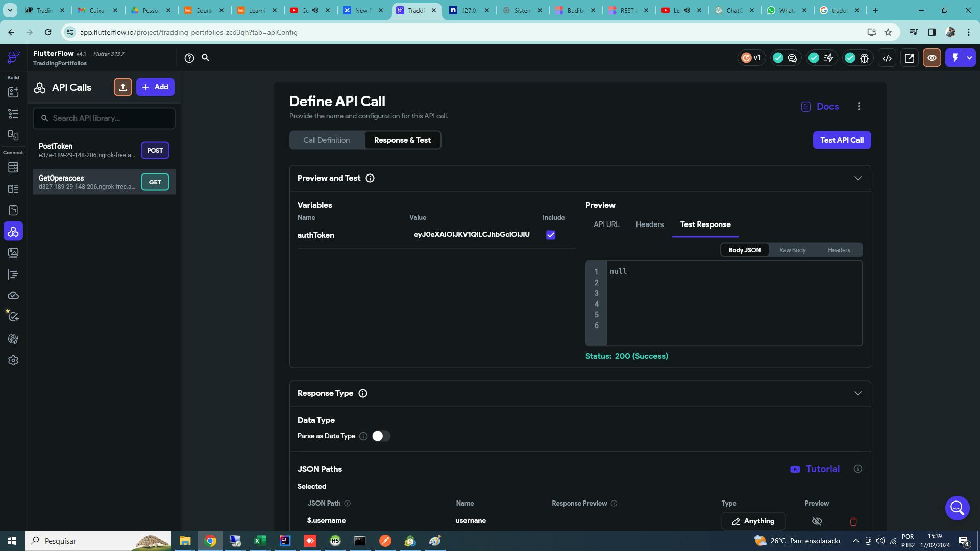
Task: Collapse the Response Type section
Action: 857,393
